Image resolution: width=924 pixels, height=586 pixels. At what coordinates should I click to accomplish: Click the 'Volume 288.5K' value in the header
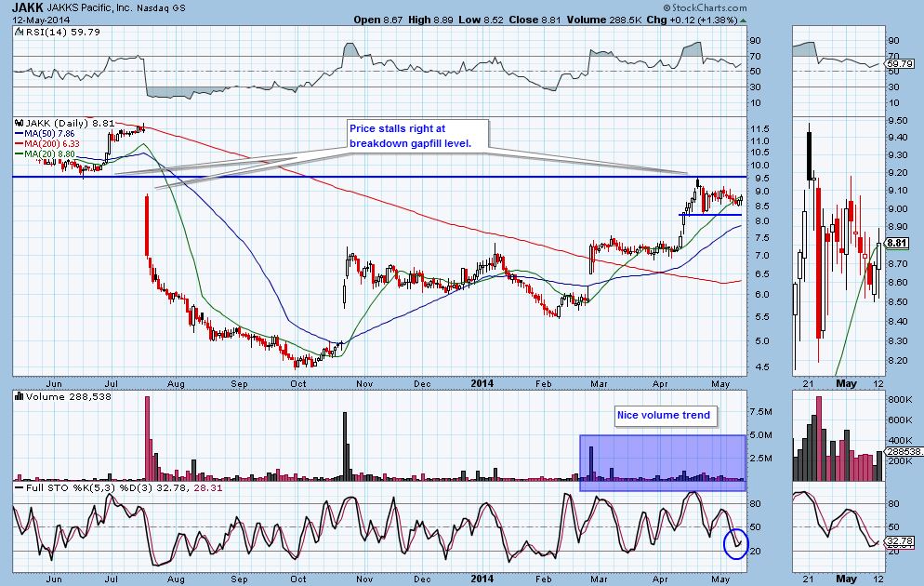pos(604,20)
